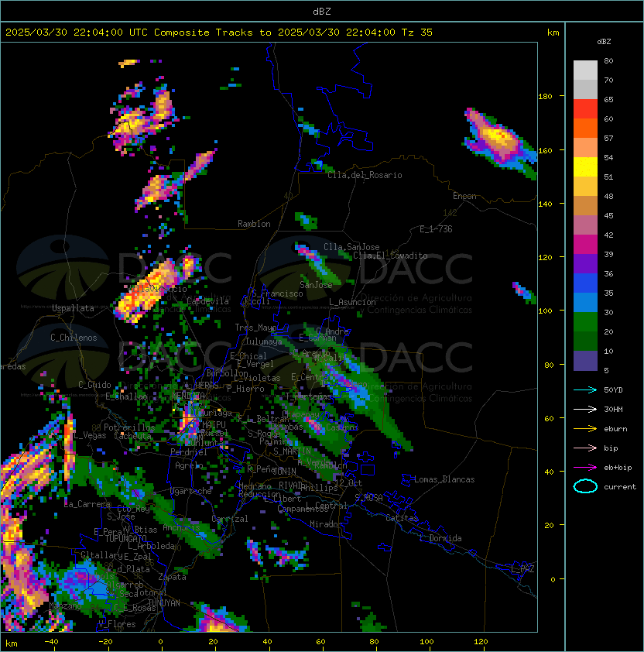Image resolution: width=644 pixels, height=652 pixels.
Task: Click the 'Encon' map label
Action: 464,196
